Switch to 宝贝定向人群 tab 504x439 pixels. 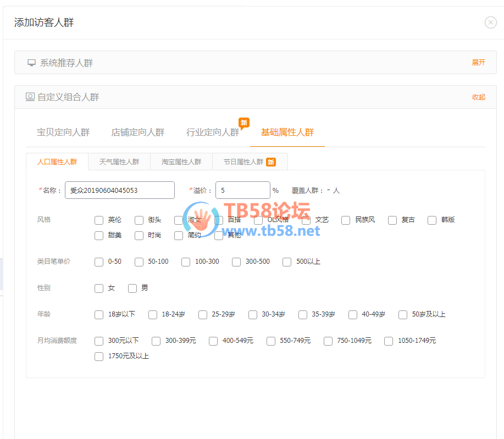63,132
